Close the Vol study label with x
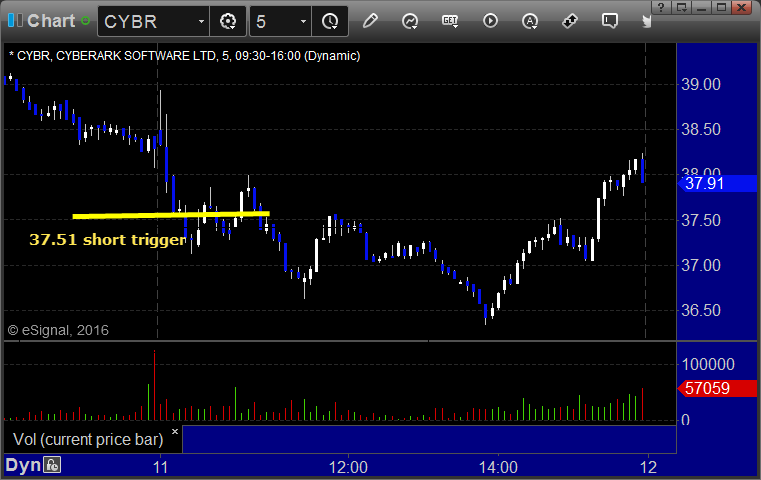761x480 pixels. [175, 431]
